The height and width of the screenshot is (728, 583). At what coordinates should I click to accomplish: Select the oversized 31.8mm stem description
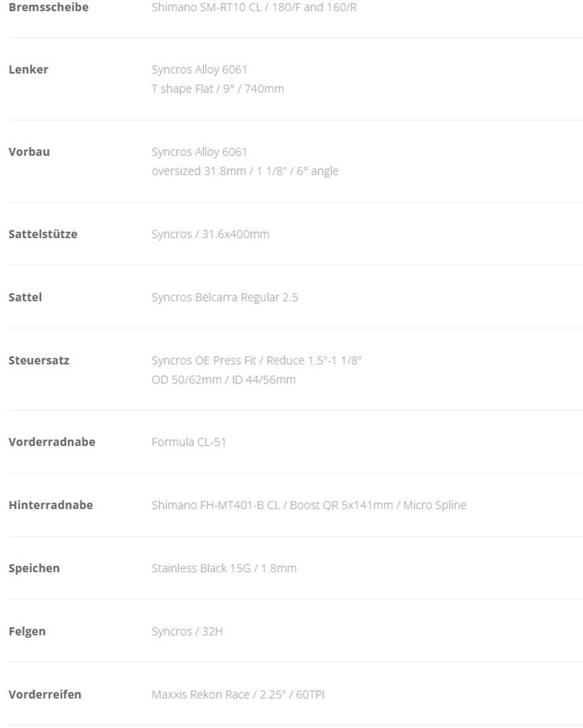245,171
